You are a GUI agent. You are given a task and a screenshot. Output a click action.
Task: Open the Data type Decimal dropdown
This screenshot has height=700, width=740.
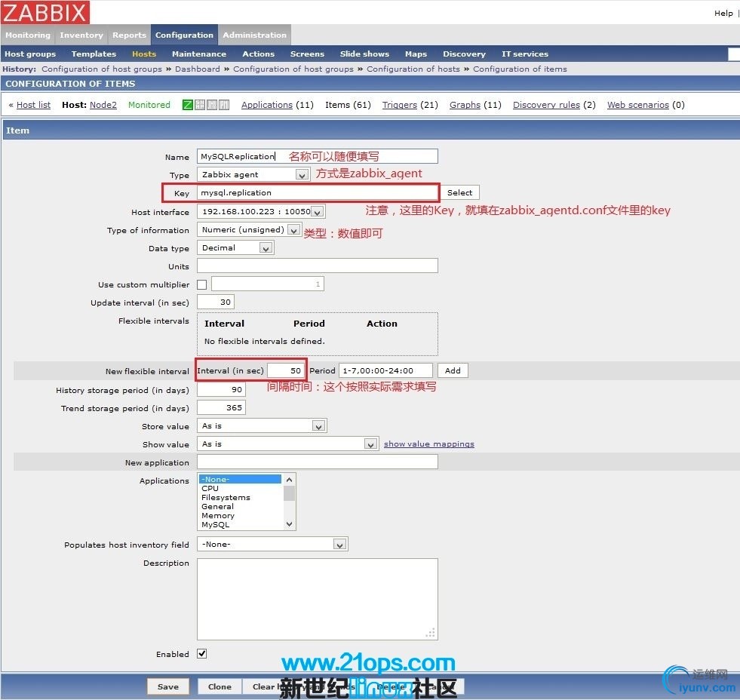(235, 248)
